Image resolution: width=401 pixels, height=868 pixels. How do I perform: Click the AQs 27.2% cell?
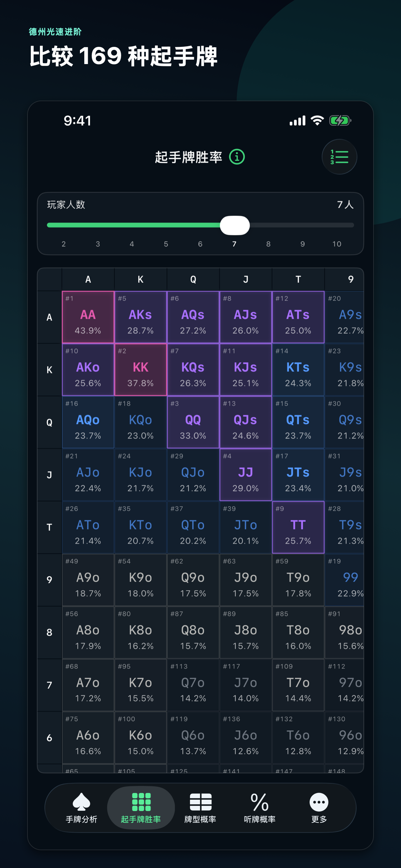pyautogui.click(x=193, y=317)
